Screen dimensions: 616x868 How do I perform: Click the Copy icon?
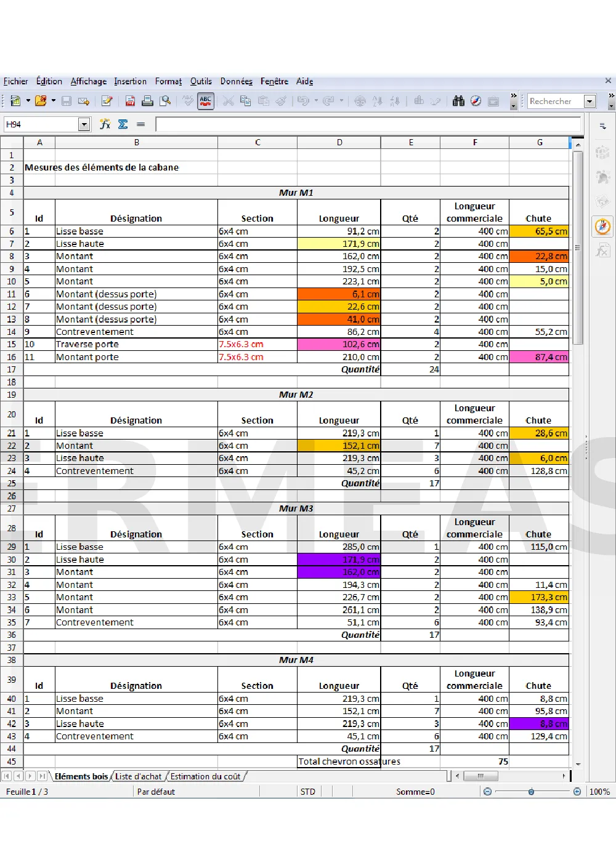click(245, 101)
